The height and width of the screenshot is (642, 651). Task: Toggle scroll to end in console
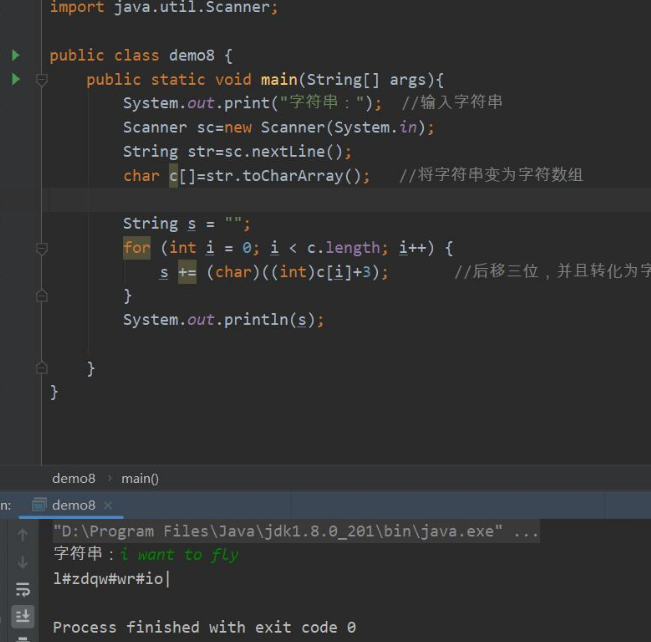click(23, 615)
